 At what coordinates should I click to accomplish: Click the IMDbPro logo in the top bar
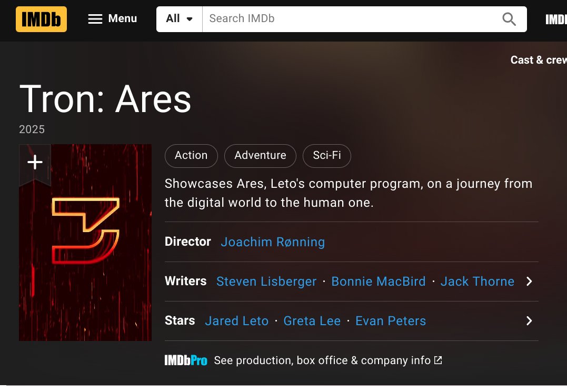coord(556,19)
